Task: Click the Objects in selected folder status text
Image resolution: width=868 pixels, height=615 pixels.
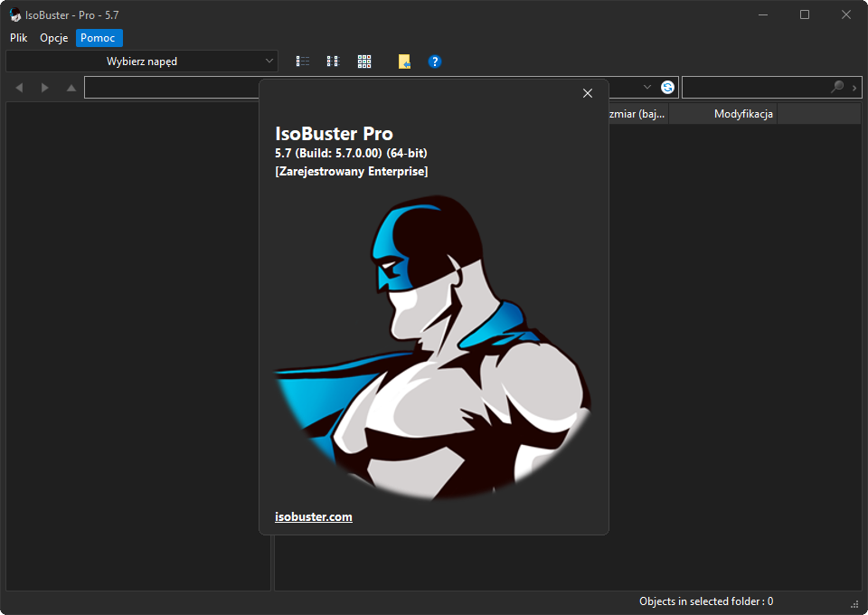Action: click(706, 601)
